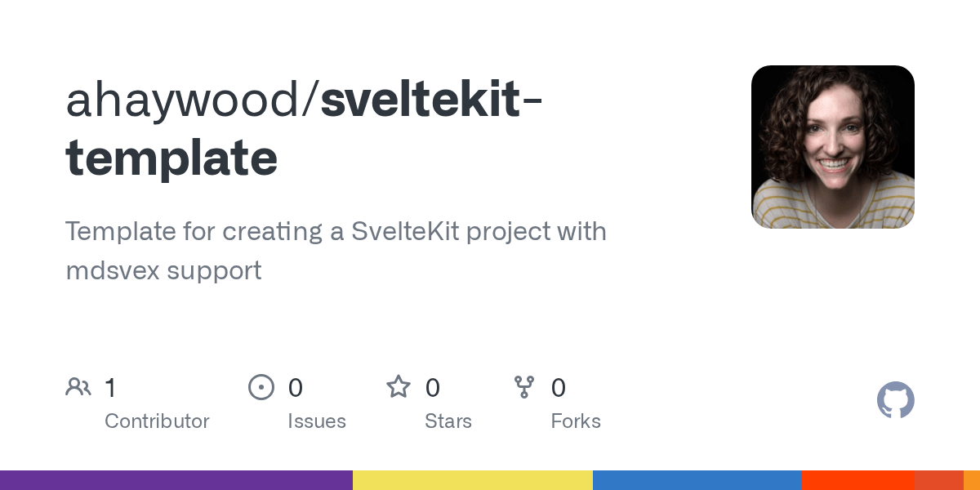Click the Issues label
The image size is (980, 490).
(x=317, y=421)
